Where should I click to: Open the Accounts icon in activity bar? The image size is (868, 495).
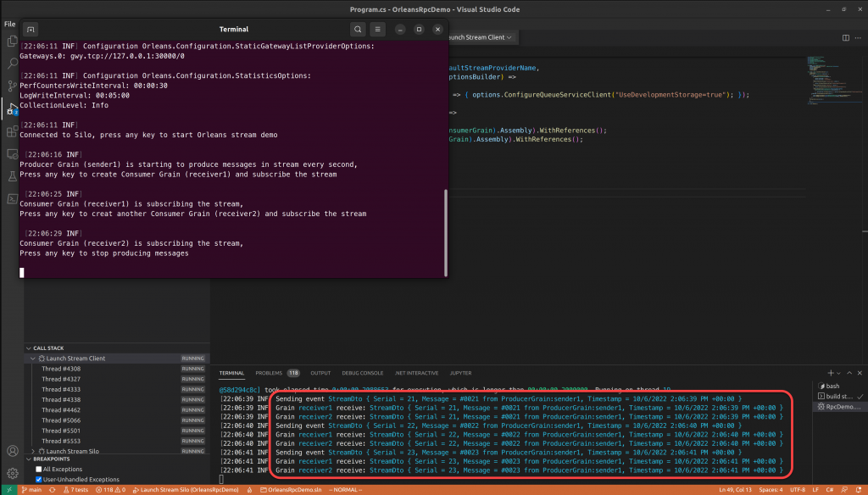[x=12, y=452]
